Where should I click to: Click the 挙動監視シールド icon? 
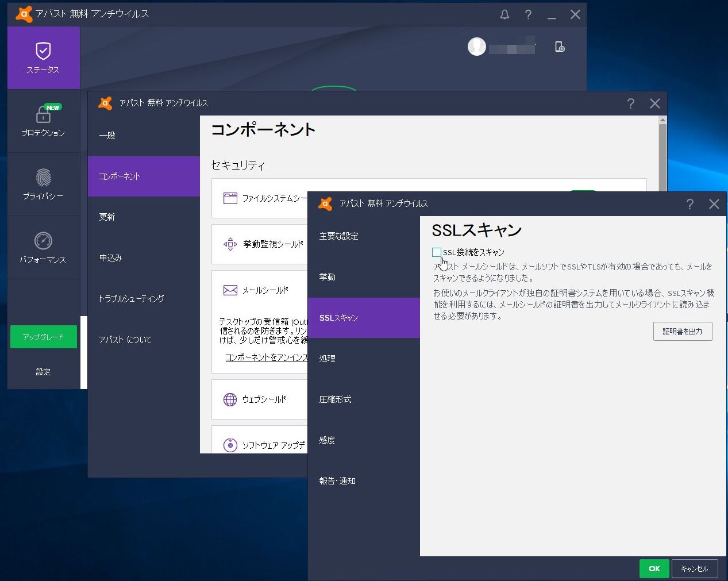(x=230, y=244)
